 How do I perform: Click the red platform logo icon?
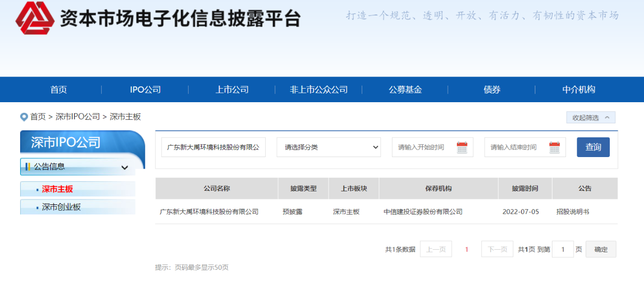click(x=35, y=18)
